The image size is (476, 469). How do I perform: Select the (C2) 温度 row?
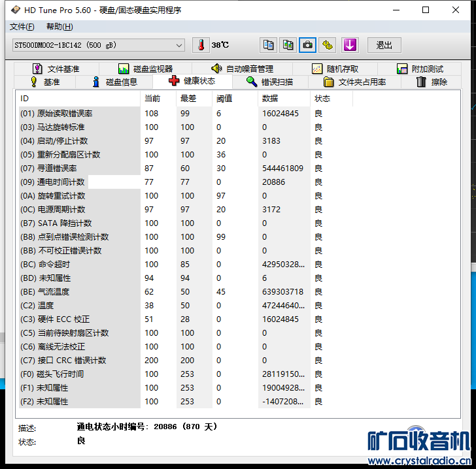(186, 306)
